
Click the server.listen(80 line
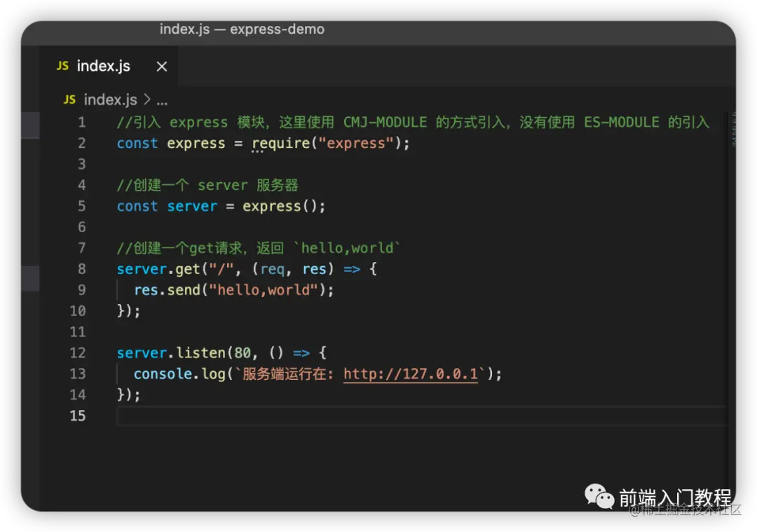point(221,353)
